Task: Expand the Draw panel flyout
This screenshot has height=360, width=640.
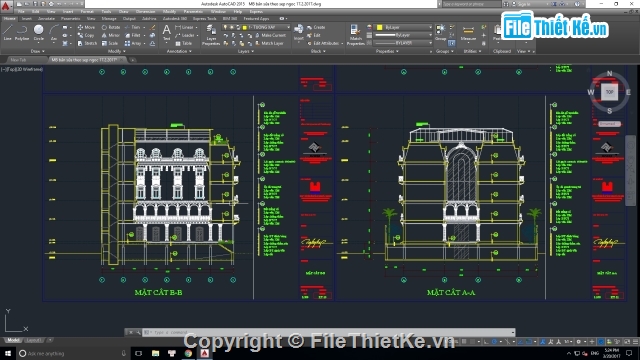Action: (x=38, y=51)
